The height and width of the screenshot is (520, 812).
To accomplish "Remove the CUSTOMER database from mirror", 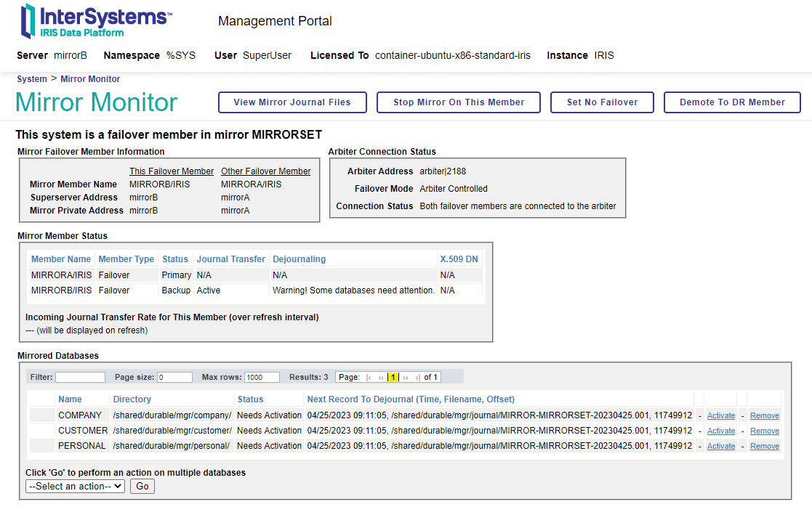I will pos(764,431).
